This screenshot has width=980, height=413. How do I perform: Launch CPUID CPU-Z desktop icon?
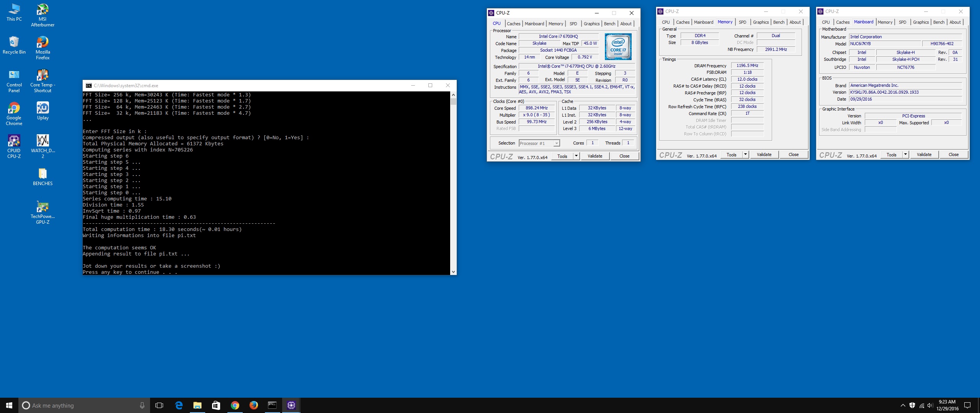point(14,147)
